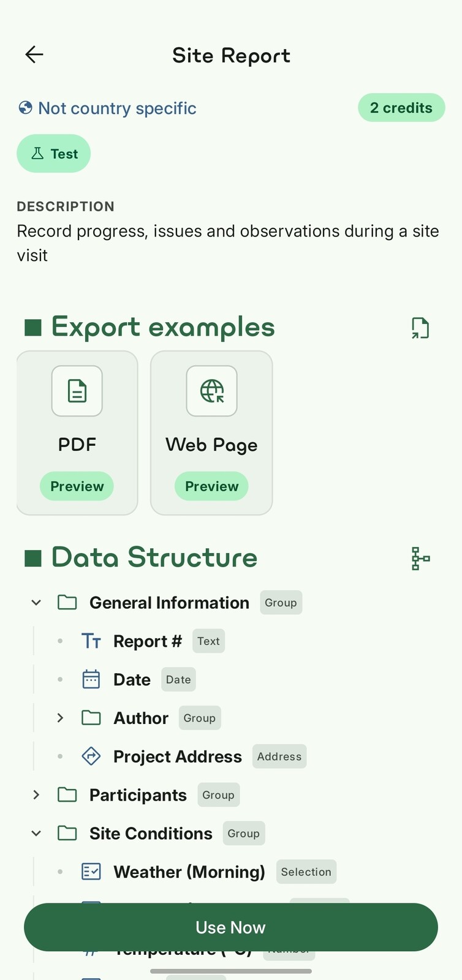Collapse the General Information group
Image resolution: width=462 pixels, height=980 pixels.
[x=36, y=602]
